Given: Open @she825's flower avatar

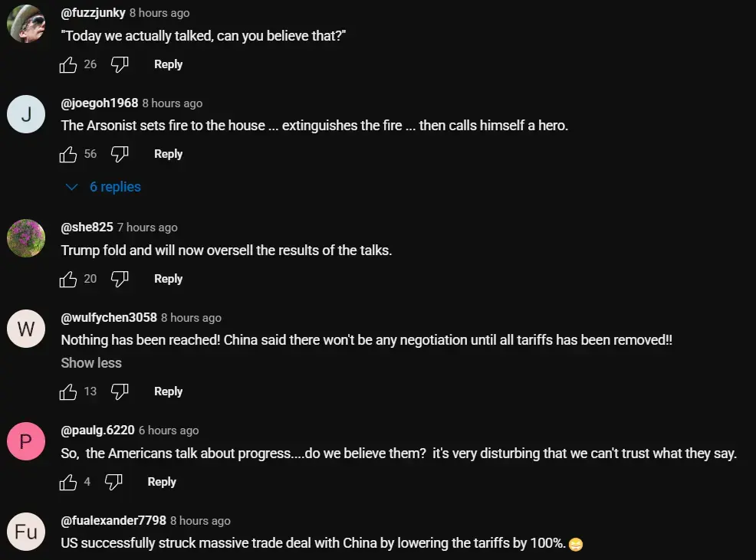Looking at the screenshot, I should click(26, 238).
